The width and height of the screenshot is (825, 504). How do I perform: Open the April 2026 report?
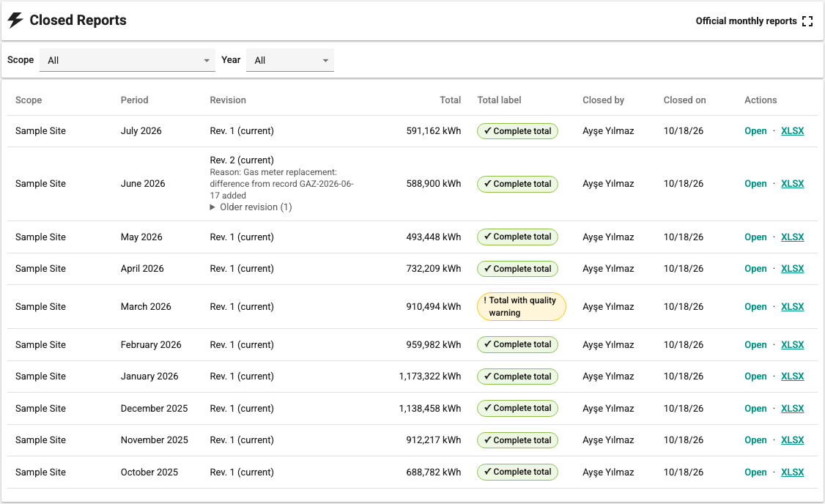click(755, 269)
